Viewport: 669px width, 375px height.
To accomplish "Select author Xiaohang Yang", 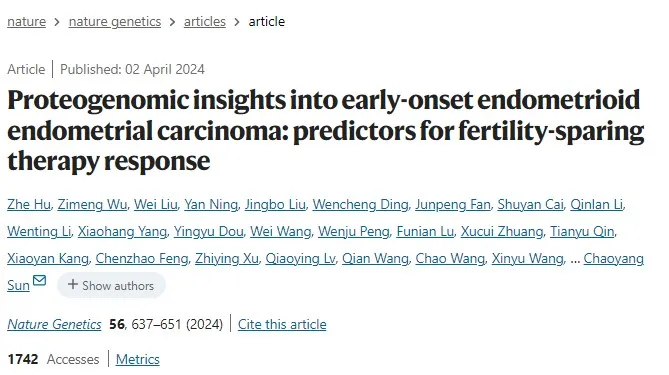I will (122, 231).
